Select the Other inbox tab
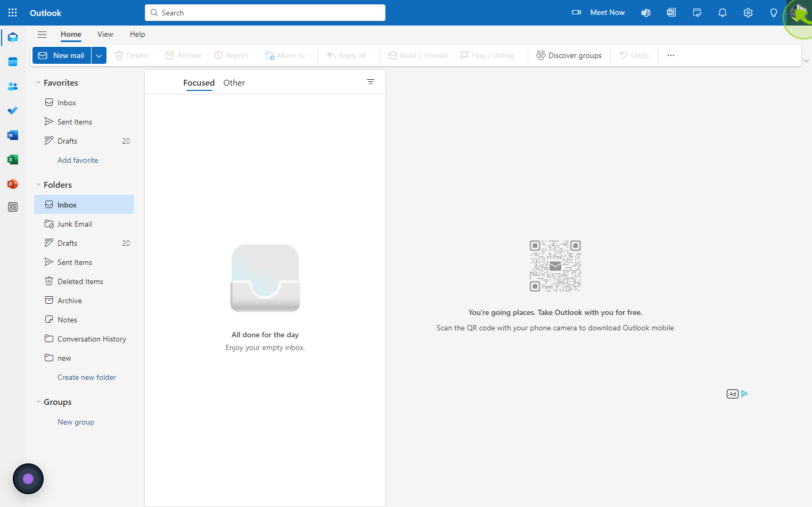Image resolution: width=812 pixels, height=507 pixels. pos(234,82)
